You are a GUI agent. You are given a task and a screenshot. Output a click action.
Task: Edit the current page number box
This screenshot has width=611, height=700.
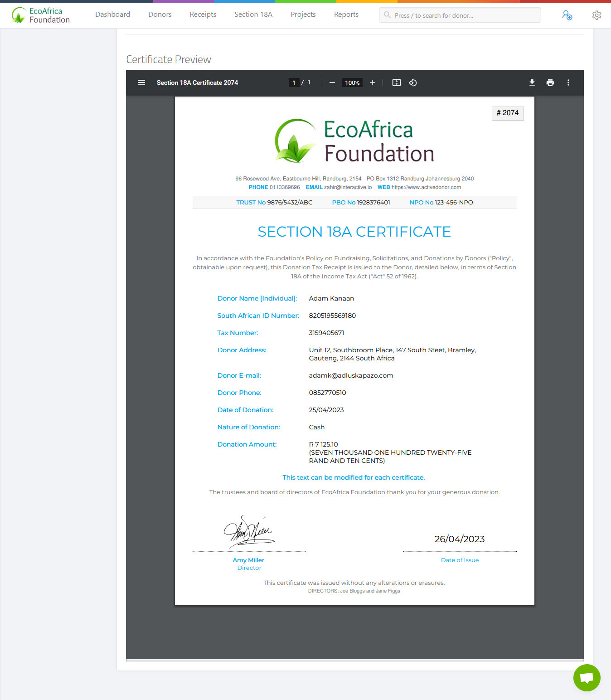[x=294, y=83]
